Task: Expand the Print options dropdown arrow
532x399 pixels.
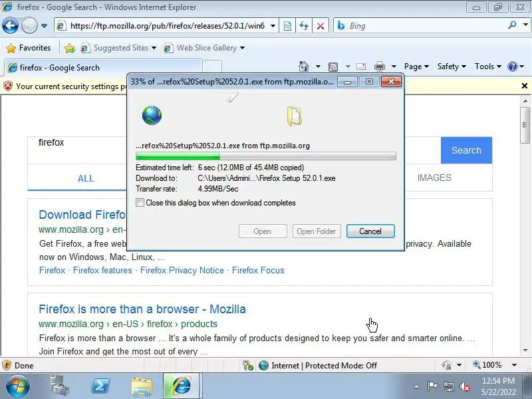Action: click(394, 66)
